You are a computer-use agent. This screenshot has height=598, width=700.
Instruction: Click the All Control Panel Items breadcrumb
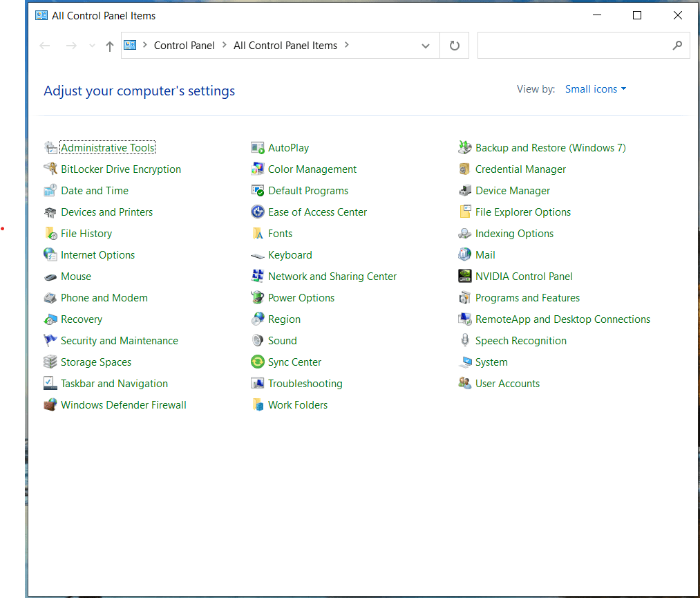click(x=285, y=46)
